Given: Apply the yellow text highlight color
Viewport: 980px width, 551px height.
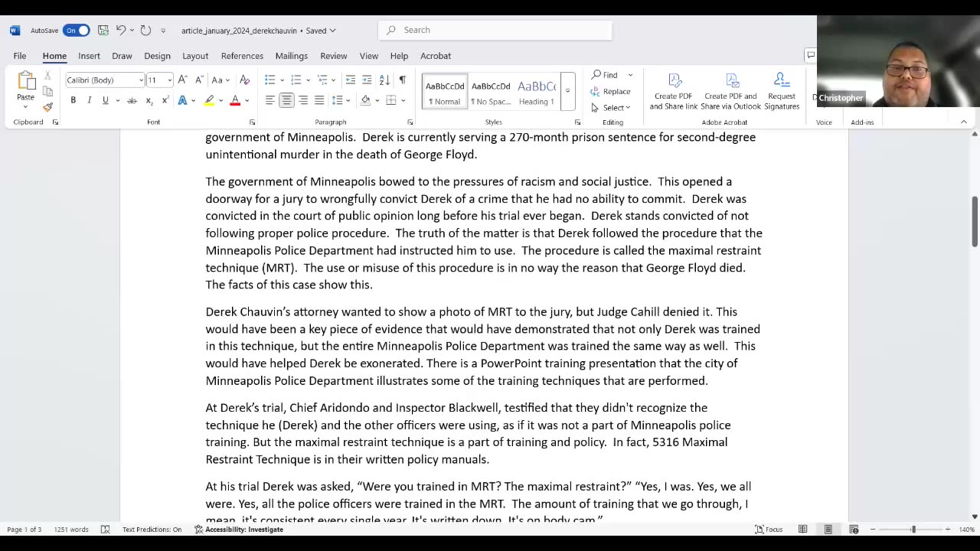Looking at the screenshot, I should pyautogui.click(x=209, y=100).
